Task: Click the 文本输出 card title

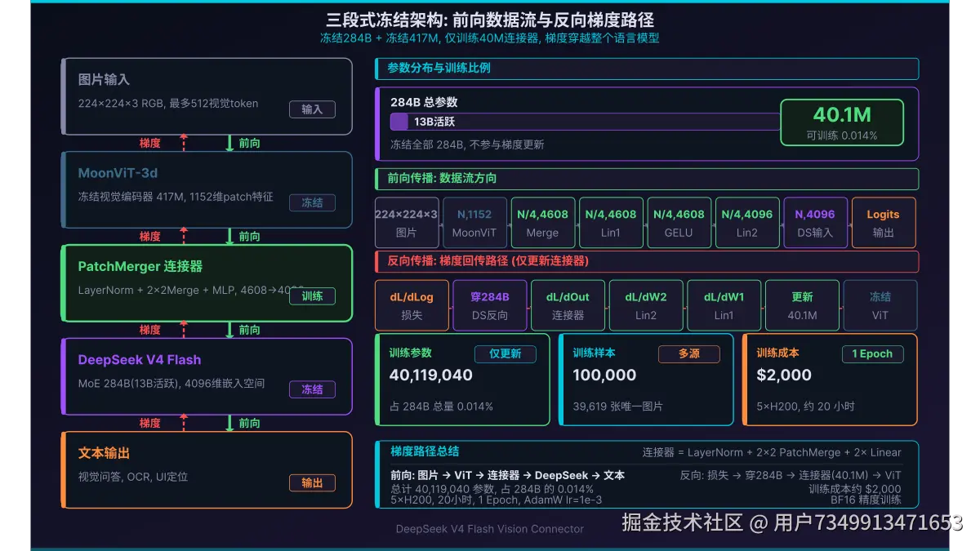Action: point(104,453)
